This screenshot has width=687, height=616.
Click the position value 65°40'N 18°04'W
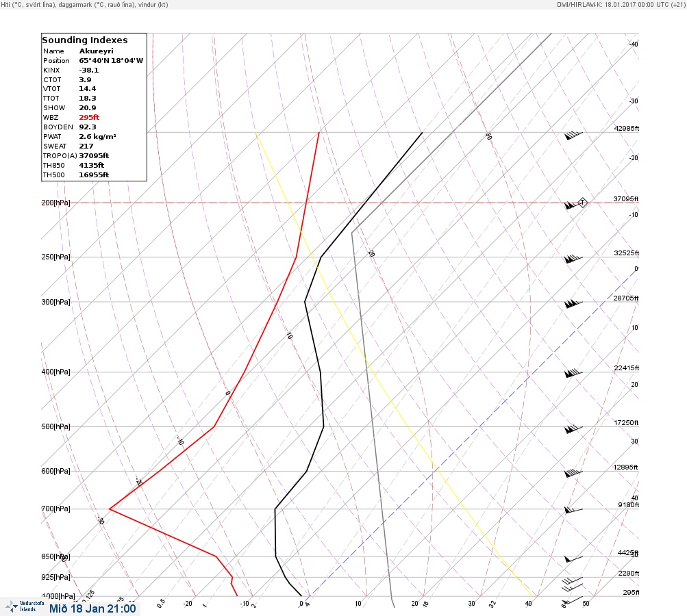tap(111, 60)
